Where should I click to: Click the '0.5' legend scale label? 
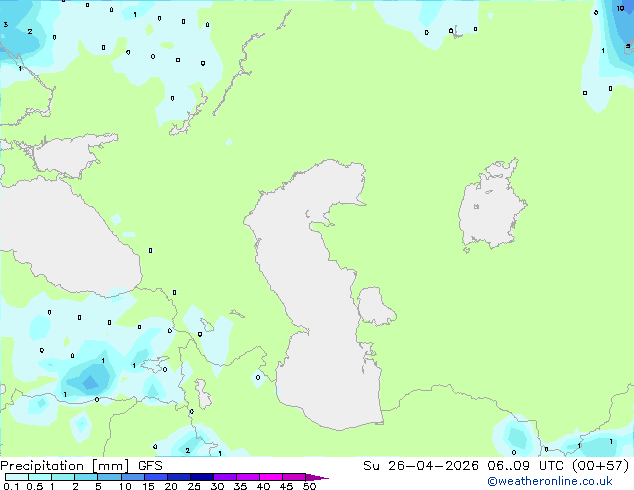pyautogui.click(x=35, y=486)
